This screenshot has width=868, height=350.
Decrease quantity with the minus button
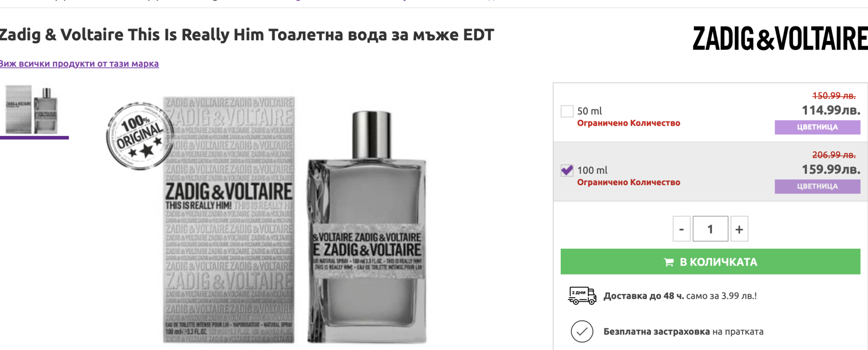pyautogui.click(x=682, y=229)
